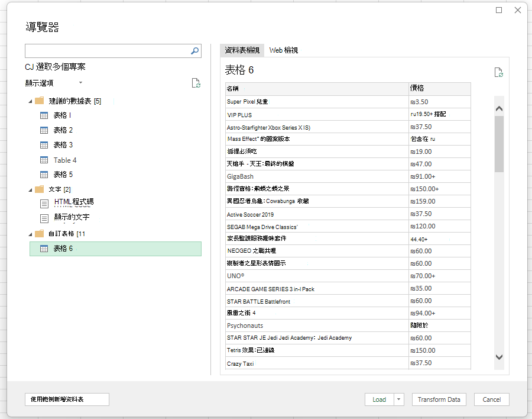
Task: Close the navigator dialog with X
Action: pos(518,10)
